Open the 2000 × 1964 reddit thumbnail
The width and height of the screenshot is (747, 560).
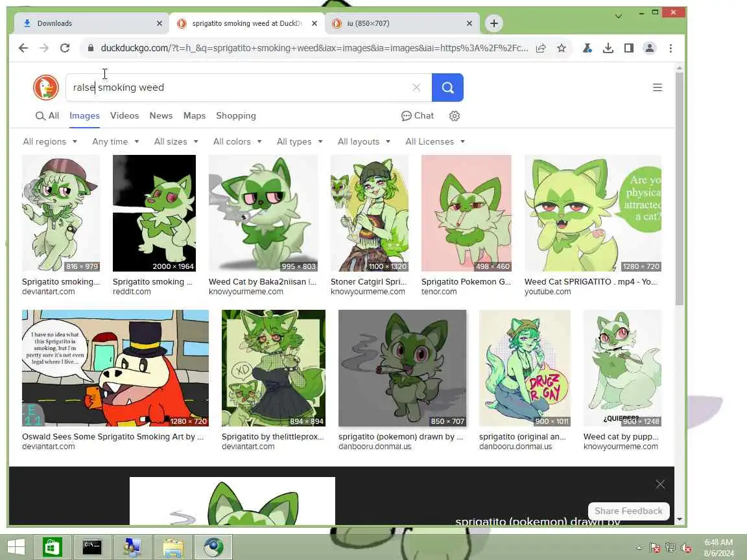coord(154,213)
